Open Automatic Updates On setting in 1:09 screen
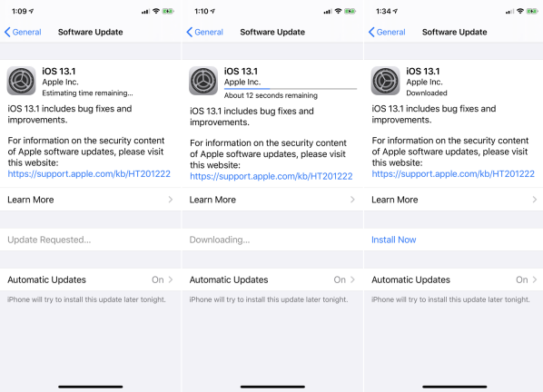The image size is (543, 392). (91, 279)
